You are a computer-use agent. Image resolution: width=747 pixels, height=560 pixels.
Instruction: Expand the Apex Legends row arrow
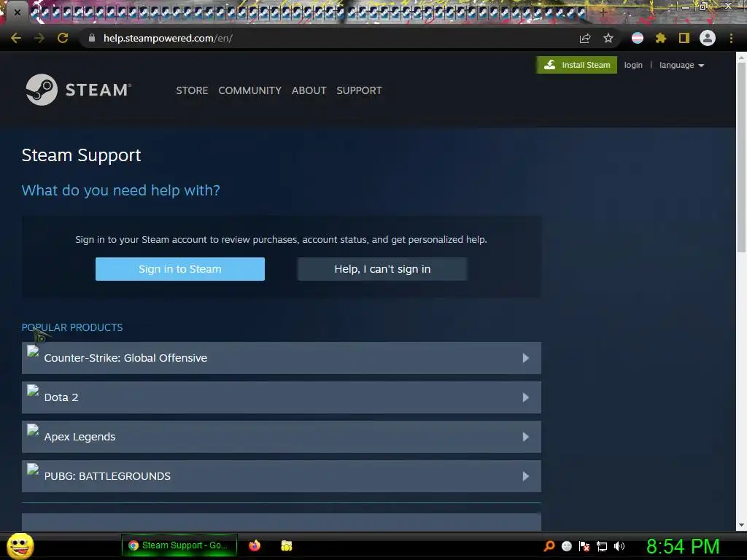tap(525, 437)
